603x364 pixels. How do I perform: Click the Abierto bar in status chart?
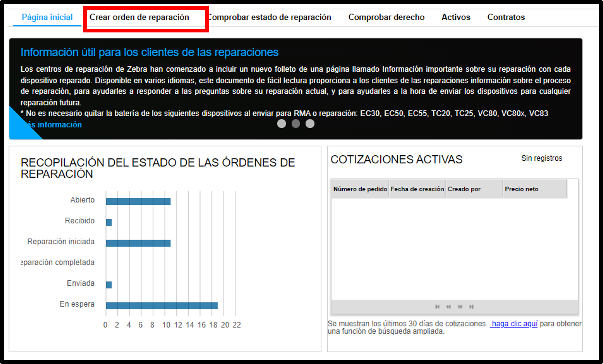pos(138,202)
